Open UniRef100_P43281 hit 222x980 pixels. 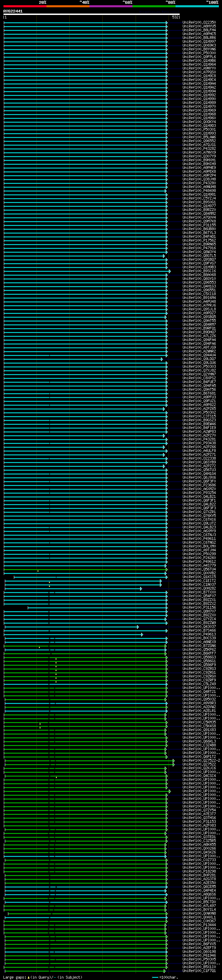tap(199, 439)
